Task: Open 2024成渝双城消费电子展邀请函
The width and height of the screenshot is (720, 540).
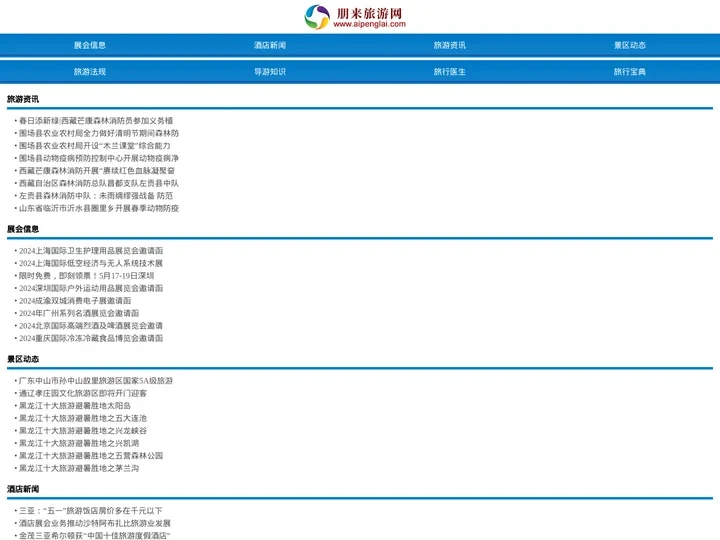Action: pyautogui.click(x=75, y=300)
